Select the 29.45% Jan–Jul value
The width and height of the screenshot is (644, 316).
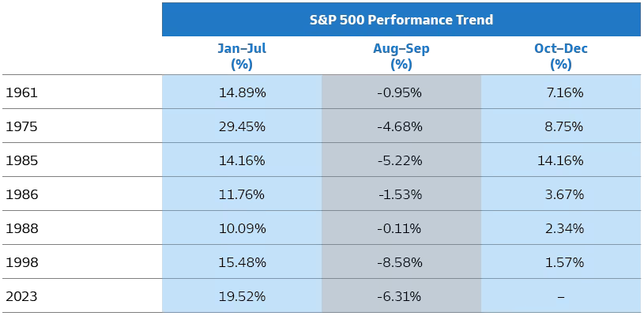242,126
